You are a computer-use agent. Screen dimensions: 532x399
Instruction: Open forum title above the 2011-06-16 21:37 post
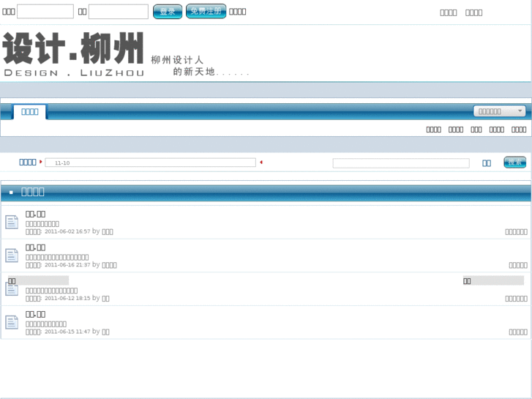[x=35, y=247]
